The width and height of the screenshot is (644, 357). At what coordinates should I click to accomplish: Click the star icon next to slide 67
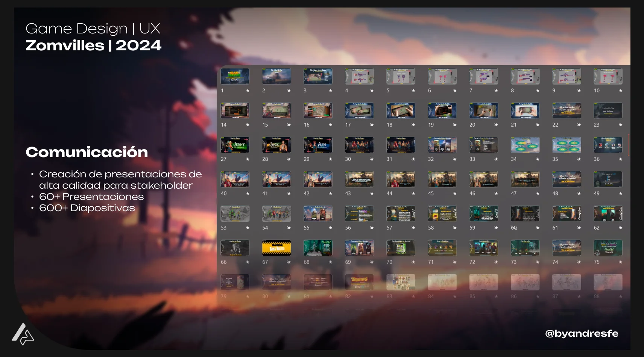[x=289, y=262]
